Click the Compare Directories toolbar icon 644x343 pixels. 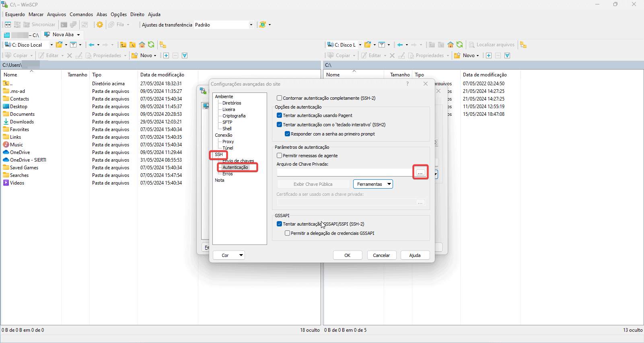[8, 25]
